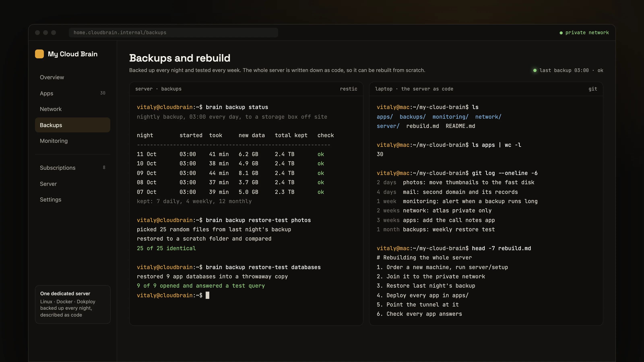Open Settings from the sidebar
Image resolution: width=644 pixels, height=362 pixels.
[72, 199]
